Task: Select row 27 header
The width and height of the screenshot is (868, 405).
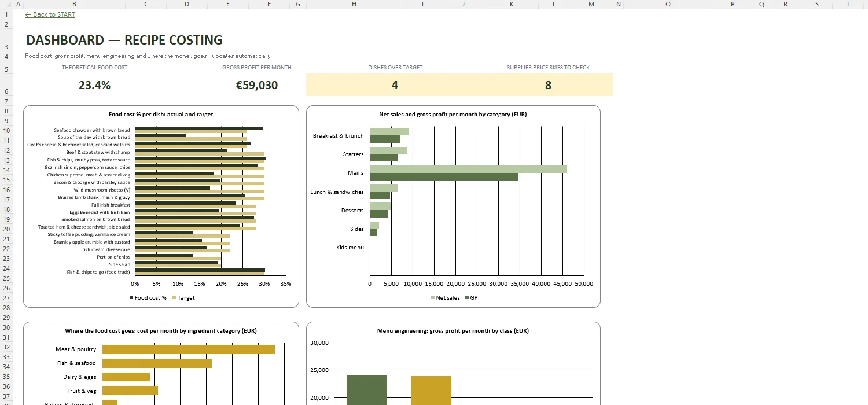Action: pos(5,298)
